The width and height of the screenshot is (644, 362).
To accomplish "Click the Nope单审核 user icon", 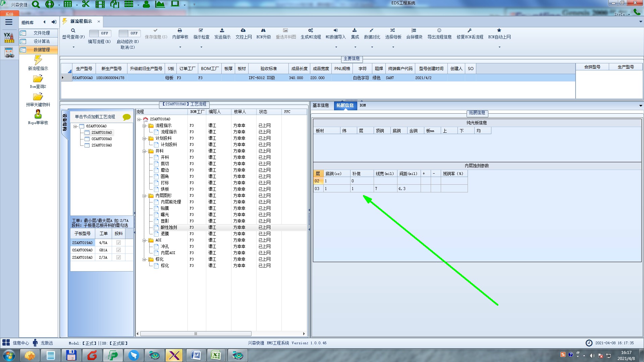I will pyautogui.click(x=38, y=115).
